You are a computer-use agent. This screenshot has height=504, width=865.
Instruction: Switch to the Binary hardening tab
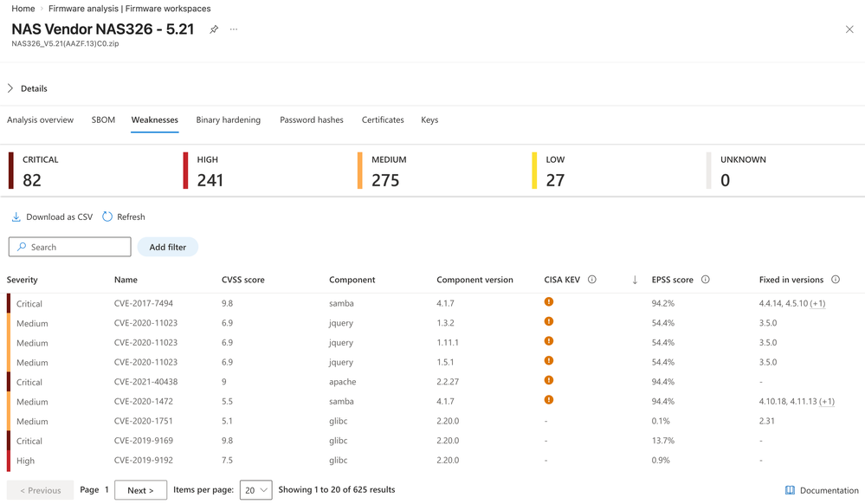[229, 120]
